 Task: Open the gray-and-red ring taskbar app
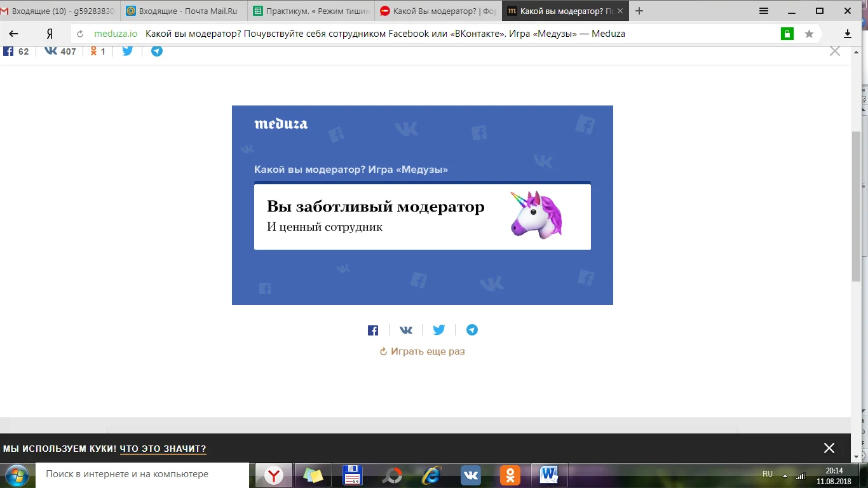tap(392, 475)
